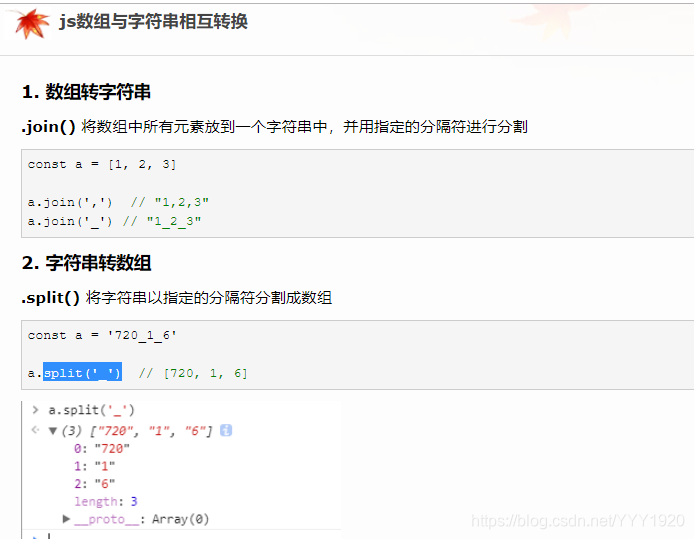Screen dimensions: 694x539
Task: Click console entry 0: "720"
Action: click(102, 449)
